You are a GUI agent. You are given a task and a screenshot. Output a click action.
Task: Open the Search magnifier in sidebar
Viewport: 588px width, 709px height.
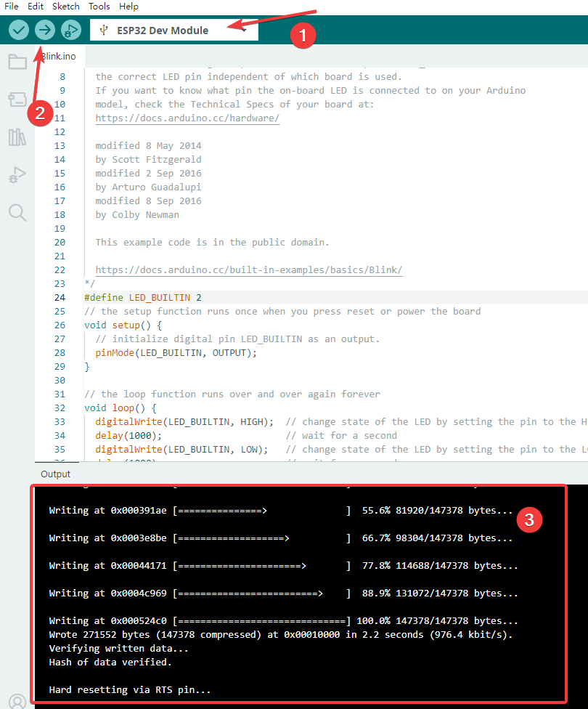pos(17,213)
